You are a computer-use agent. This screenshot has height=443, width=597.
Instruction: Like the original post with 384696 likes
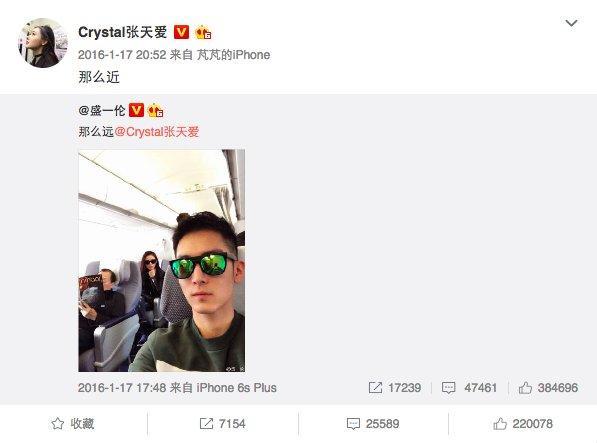click(548, 388)
